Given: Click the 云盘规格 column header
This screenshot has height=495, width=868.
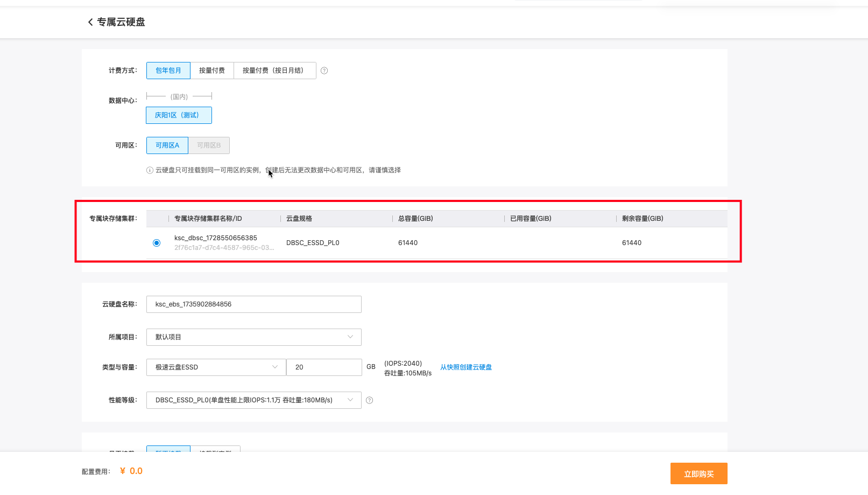Looking at the screenshot, I should pos(299,219).
